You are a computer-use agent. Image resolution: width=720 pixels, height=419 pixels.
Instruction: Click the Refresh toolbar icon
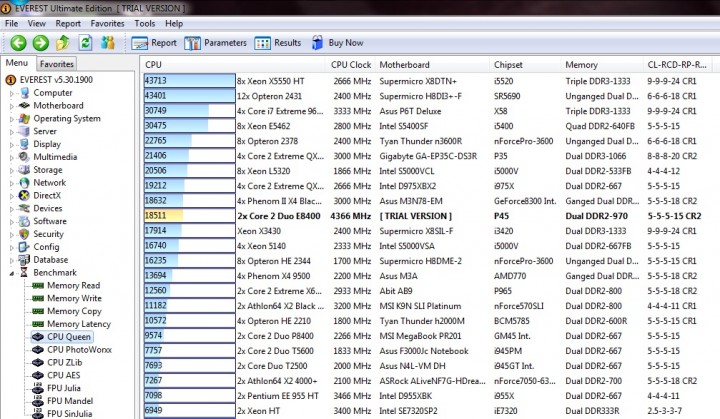click(x=85, y=43)
